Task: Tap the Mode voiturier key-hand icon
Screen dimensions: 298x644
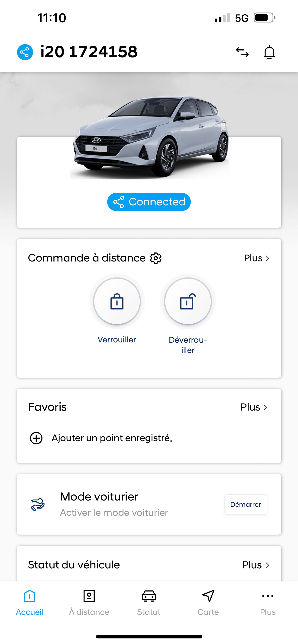Action: [x=38, y=504]
